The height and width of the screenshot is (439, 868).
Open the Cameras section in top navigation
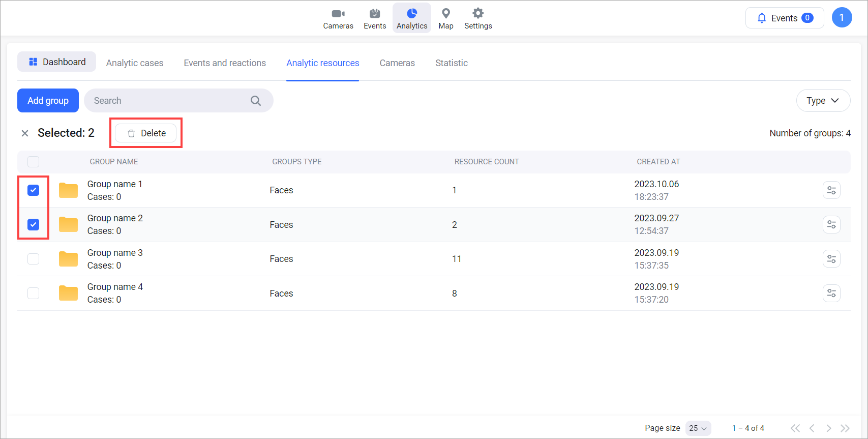click(338, 18)
